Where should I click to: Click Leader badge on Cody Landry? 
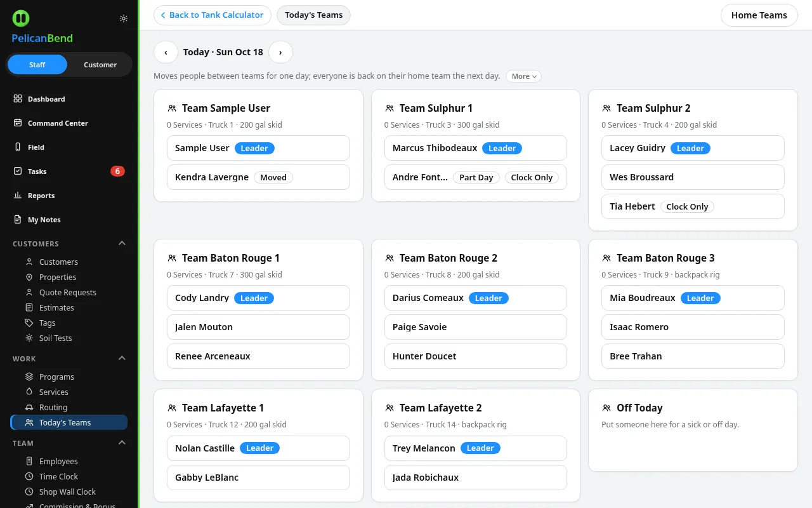coord(254,298)
